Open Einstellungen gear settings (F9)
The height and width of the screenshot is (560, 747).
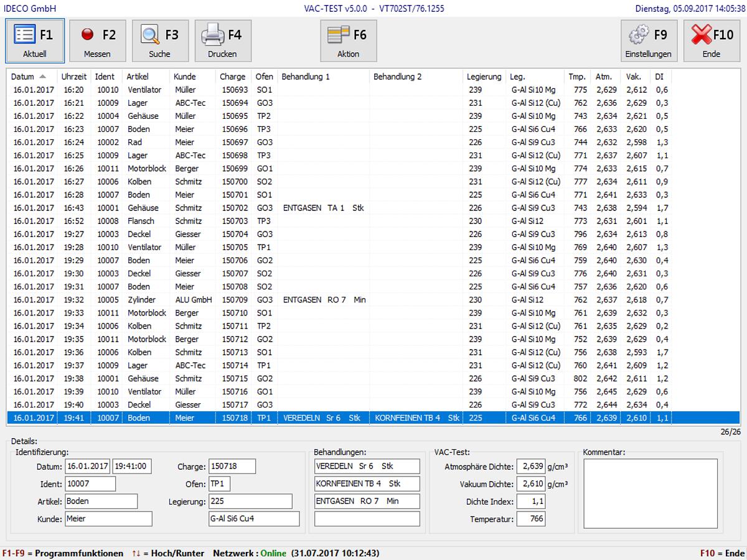[x=649, y=41]
